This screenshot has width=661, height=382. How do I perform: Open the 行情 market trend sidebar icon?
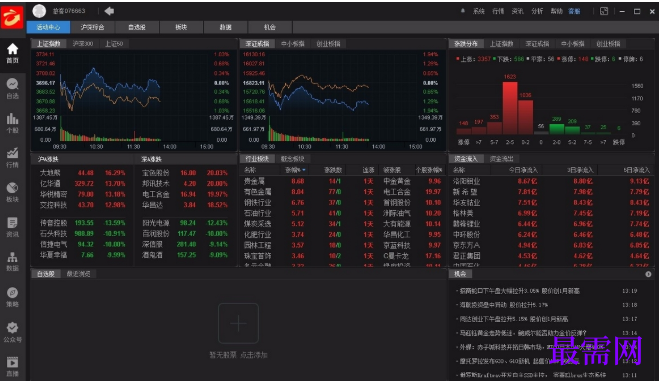[12, 157]
